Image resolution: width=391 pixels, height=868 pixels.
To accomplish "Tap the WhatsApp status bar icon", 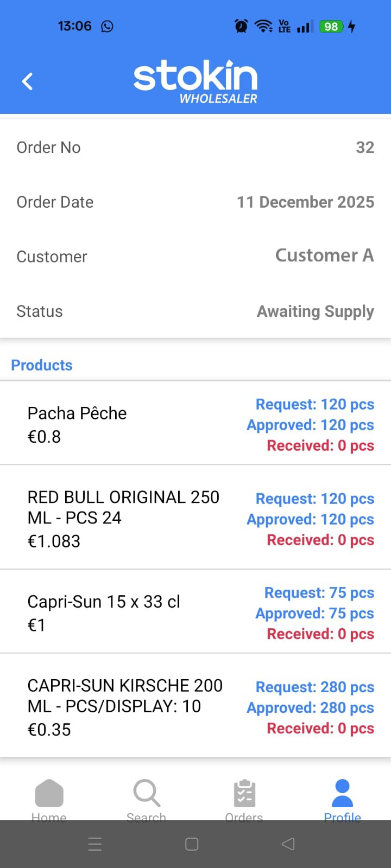I will click(x=108, y=26).
